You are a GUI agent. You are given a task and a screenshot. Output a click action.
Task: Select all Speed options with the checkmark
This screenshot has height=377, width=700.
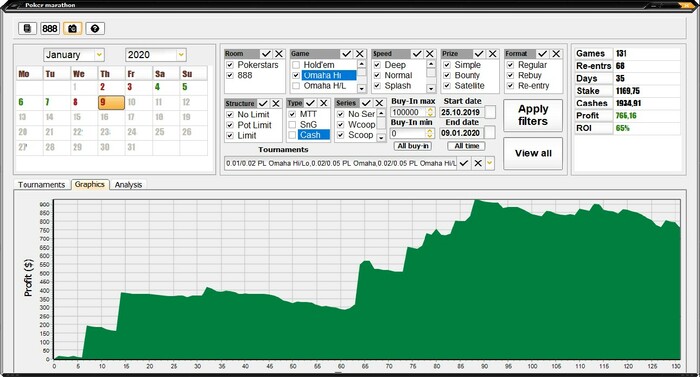click(x=417, y=54)
